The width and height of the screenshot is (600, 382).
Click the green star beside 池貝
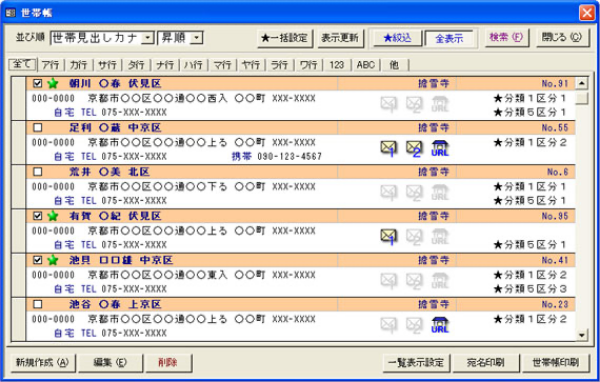coord(52,260)
